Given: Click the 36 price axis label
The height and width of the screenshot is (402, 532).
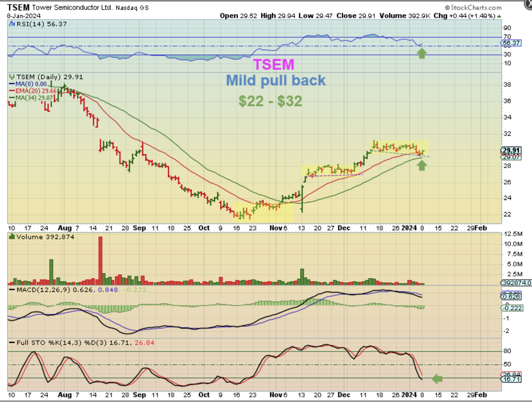Looking at the screenshot, I should [x=507, y=101].
